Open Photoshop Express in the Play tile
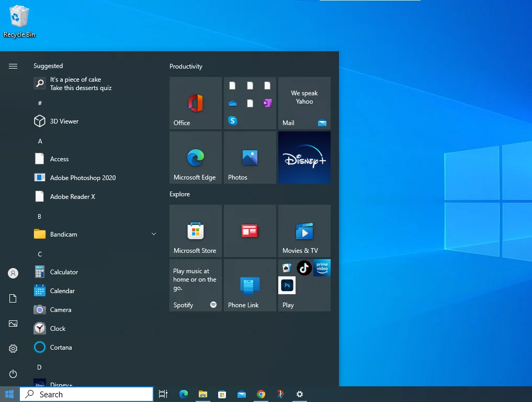The width and height of the screenshot is (532, 402). point(287,285)
